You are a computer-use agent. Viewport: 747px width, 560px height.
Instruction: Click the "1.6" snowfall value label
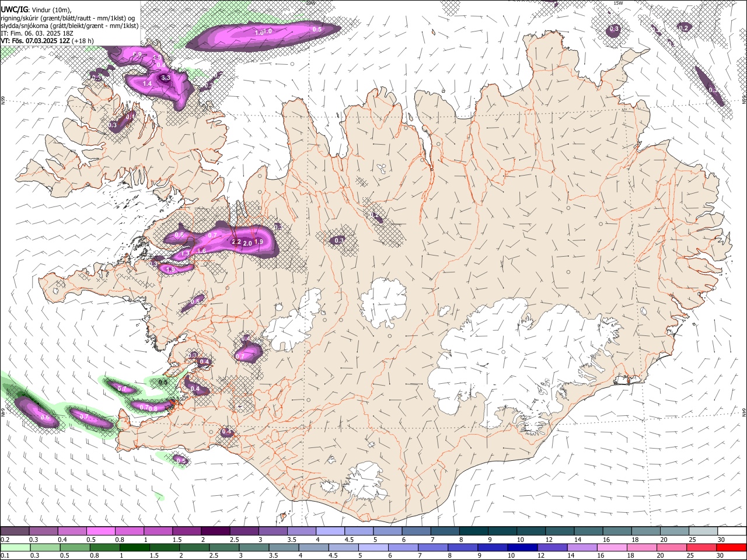(201, 251)
